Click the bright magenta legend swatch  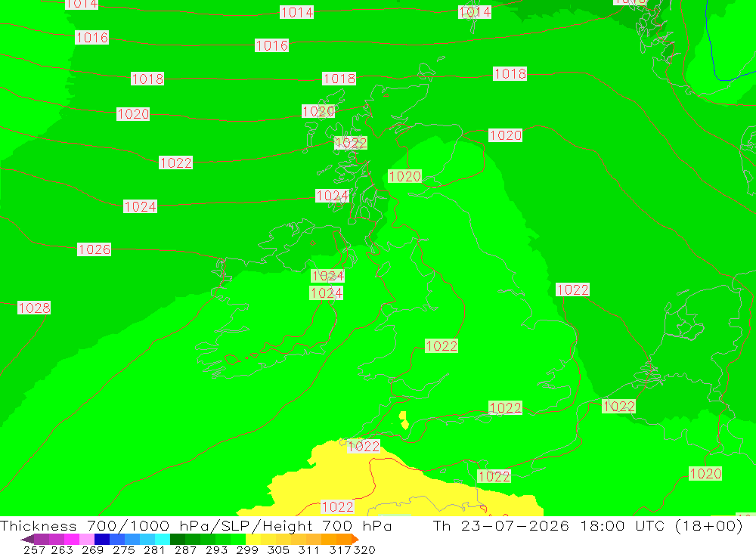71,539
